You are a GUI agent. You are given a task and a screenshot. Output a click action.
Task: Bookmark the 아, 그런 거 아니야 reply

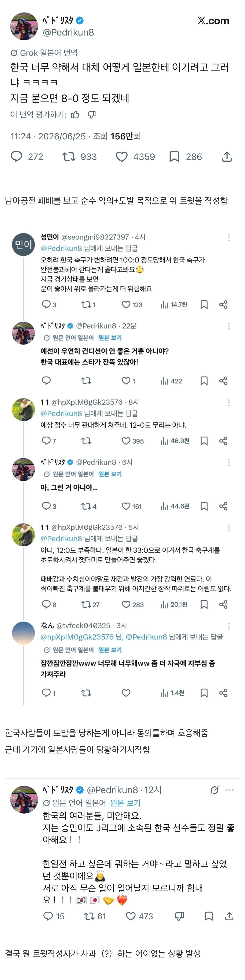click(x=204, y=506)
